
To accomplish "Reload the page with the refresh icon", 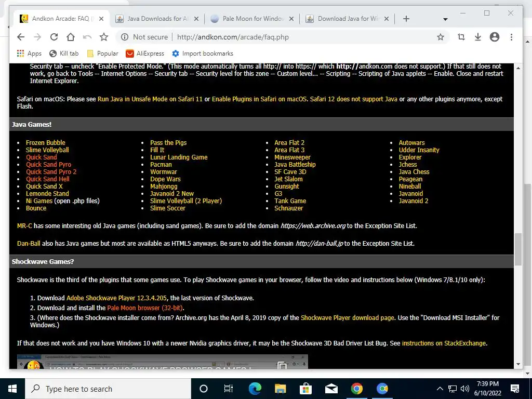I will point(54,37).
